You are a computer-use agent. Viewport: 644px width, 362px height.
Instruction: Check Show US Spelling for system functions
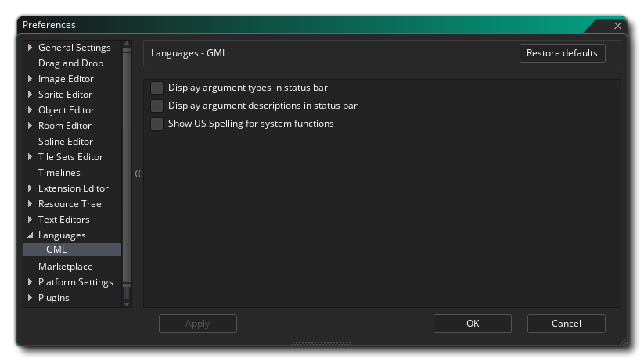point(157,124)
